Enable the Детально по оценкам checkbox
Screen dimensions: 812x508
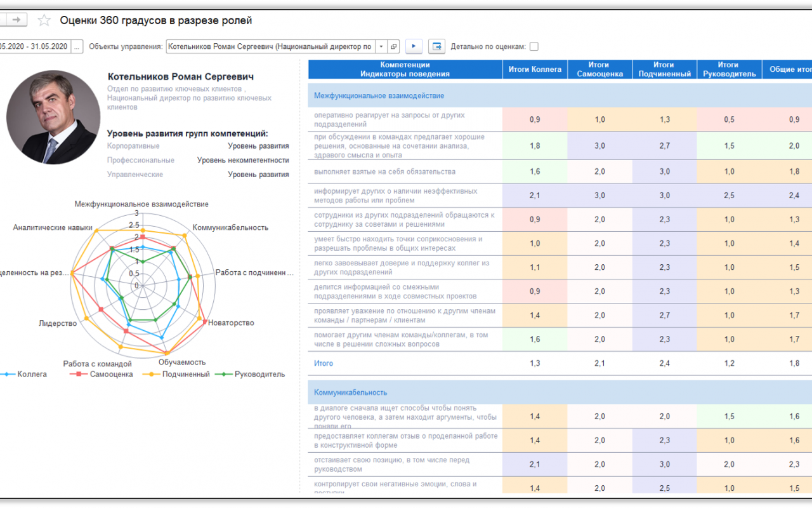(x=534, y=46)
